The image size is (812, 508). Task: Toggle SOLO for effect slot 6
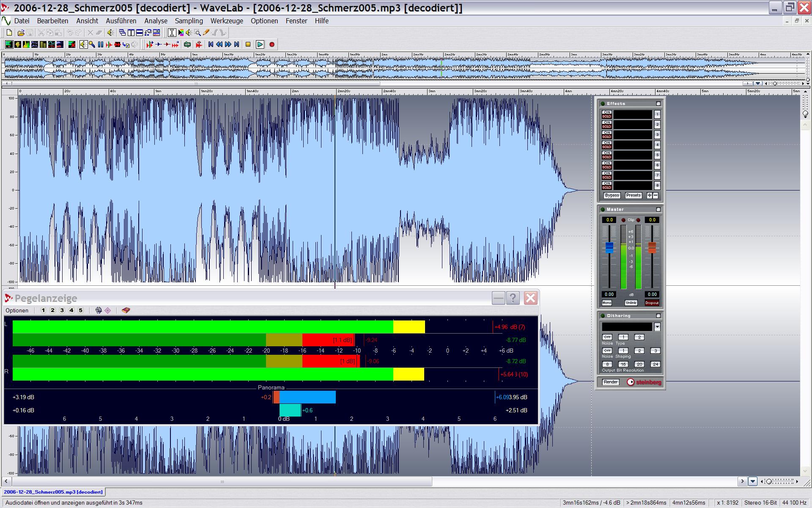(x=607, y=167)
